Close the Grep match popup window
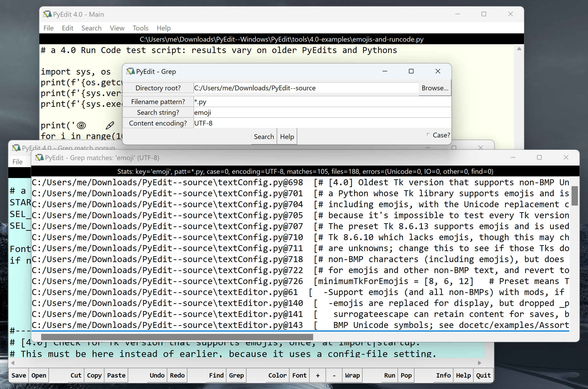Screen dimensions: 588x389 (480, 148)
